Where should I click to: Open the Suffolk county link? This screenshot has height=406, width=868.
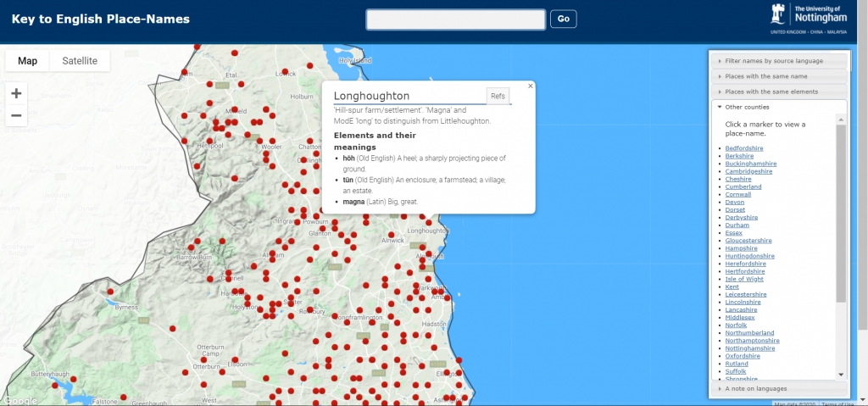tap(736, 371)
